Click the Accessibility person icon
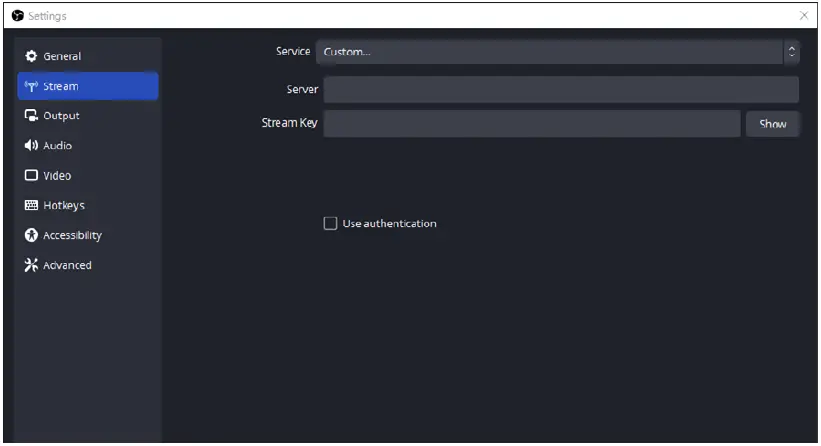Viewport: 821px width, 446px height. click(x=31, y=235)
